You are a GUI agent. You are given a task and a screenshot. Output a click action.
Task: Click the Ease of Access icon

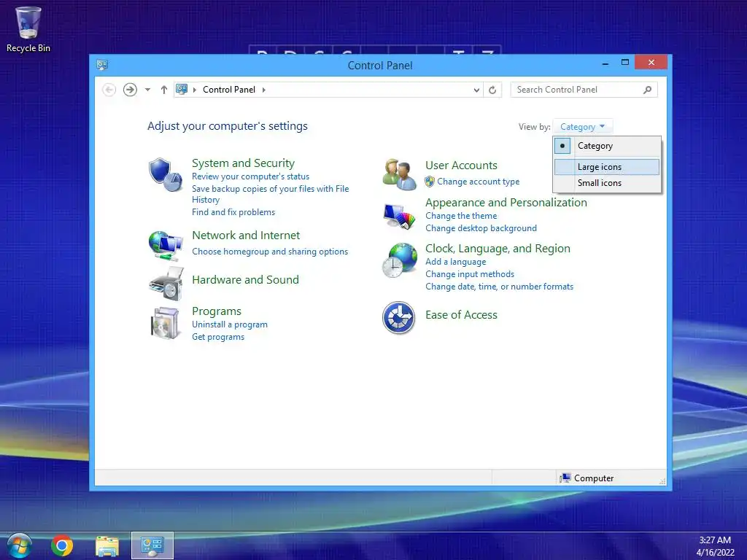point(399,318)
